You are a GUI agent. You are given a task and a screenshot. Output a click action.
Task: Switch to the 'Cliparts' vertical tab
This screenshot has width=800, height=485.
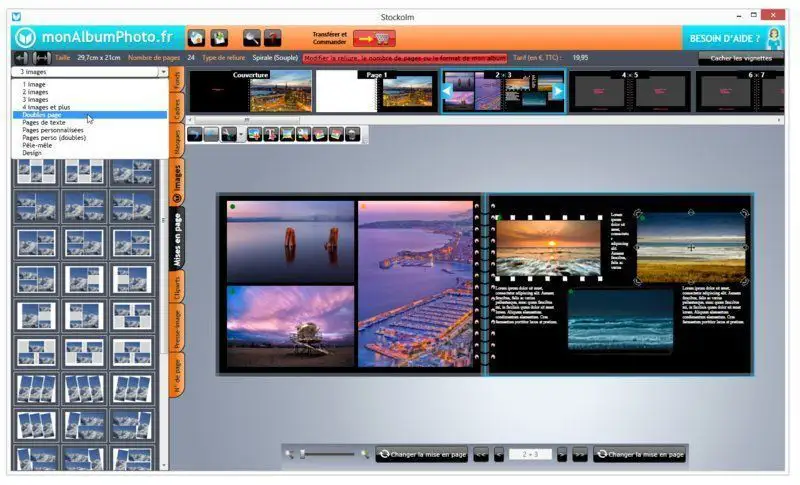(177, 287)
